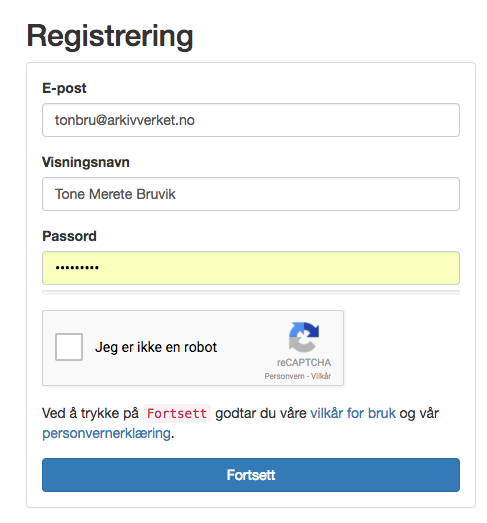Click the reCAPTCHA brand text under the logo

coord(304,363)
